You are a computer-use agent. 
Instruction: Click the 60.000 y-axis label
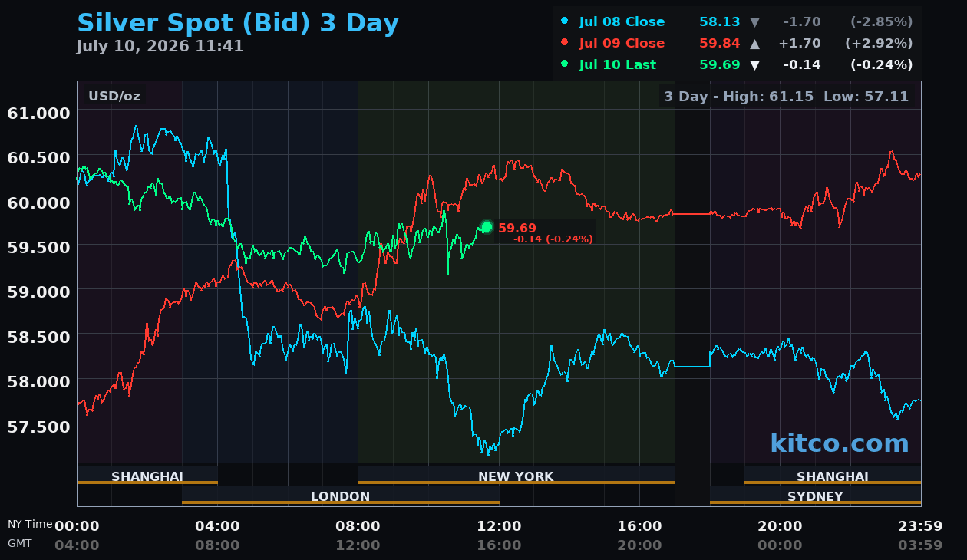point(38,202)
